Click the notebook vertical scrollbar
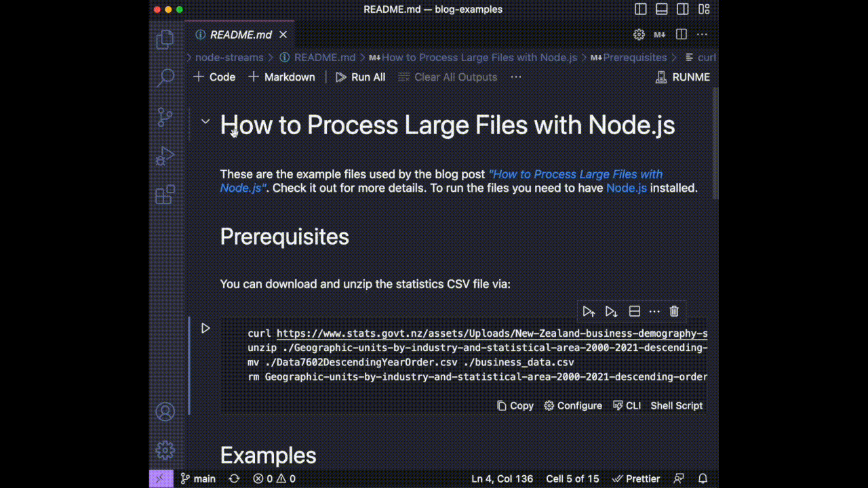868x488 pixels. (x=715, y=142)
